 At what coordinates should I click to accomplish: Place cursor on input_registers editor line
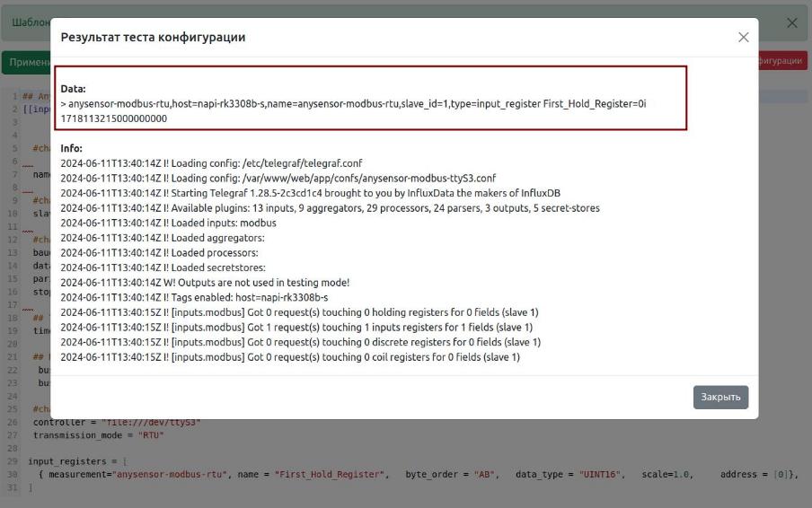pyautogui.click(x=72, y=460)
